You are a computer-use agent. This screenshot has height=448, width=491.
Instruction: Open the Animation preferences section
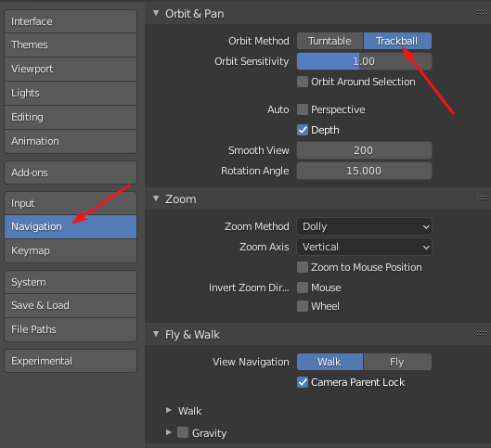pos(71,141)
